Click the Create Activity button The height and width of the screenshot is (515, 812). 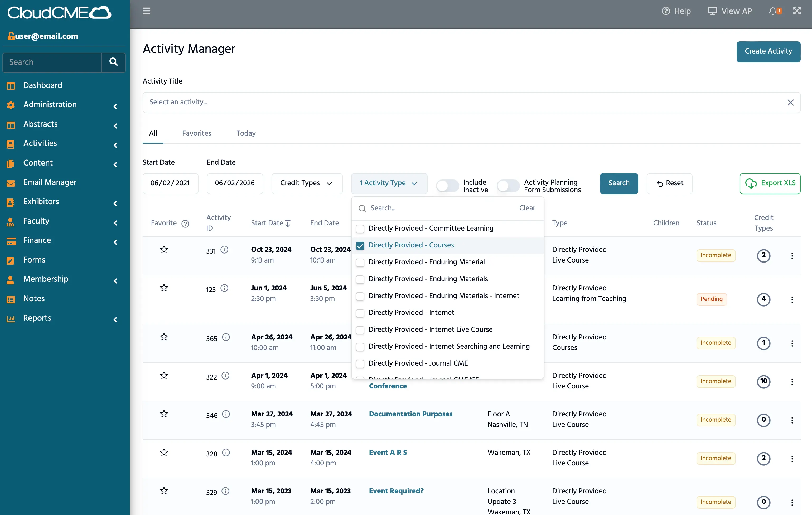point(768,51)
